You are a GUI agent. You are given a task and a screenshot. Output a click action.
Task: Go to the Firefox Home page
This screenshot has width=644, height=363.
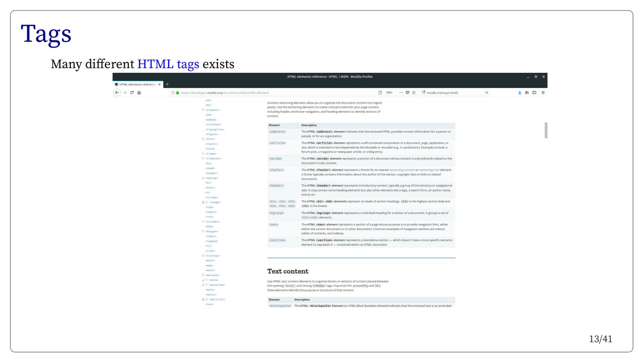point(139,93)
